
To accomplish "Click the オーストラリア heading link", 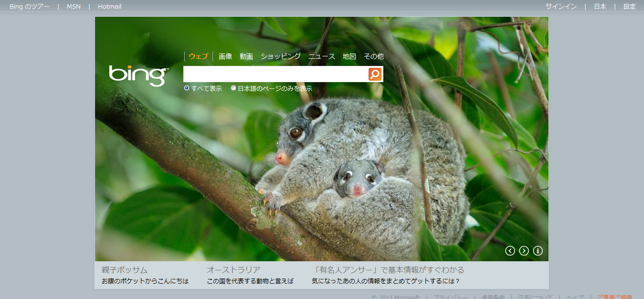I will [x=233, y=270].
